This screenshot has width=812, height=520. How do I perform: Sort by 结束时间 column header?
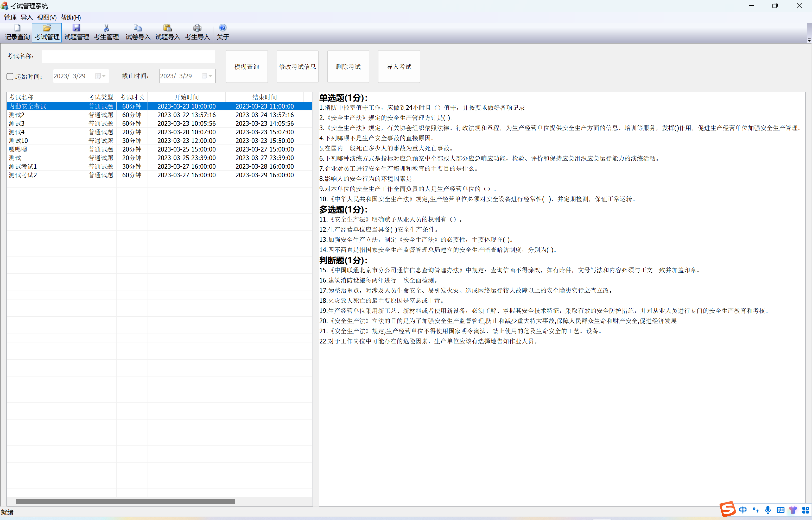click(x=265, y=97)
